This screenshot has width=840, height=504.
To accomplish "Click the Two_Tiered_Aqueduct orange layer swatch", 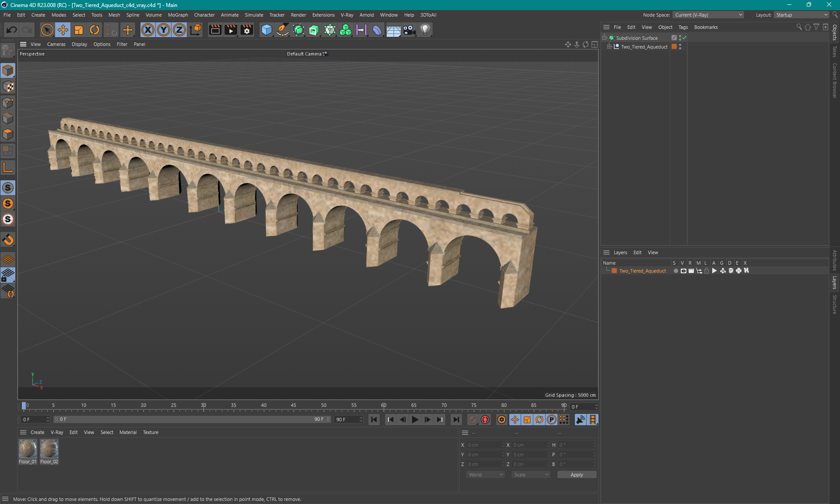I will [614, 271].
